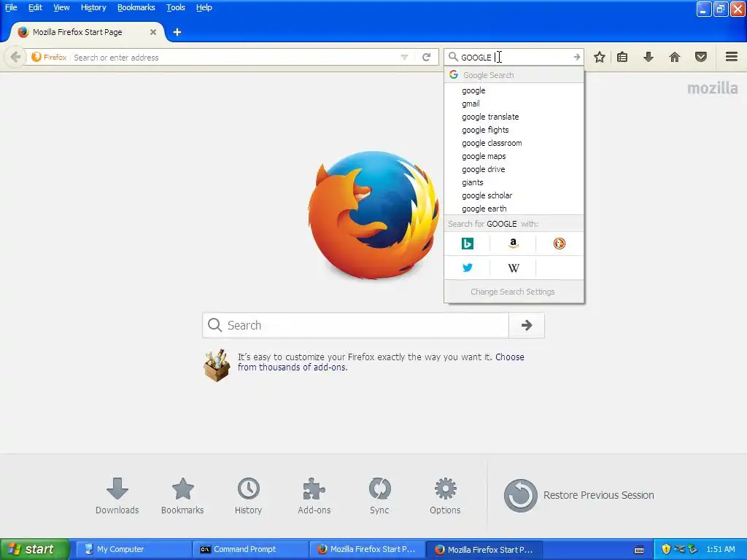Image resolution: width=747 pixels, height=560 pixels.
Task: Click the security shield tray icon
Action: point(666,549)
